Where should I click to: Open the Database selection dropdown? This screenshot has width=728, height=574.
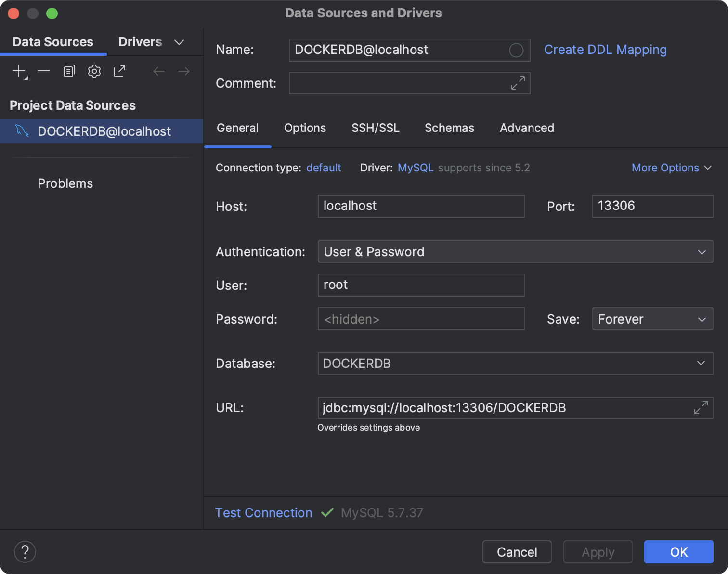click(x=701, y=364)
